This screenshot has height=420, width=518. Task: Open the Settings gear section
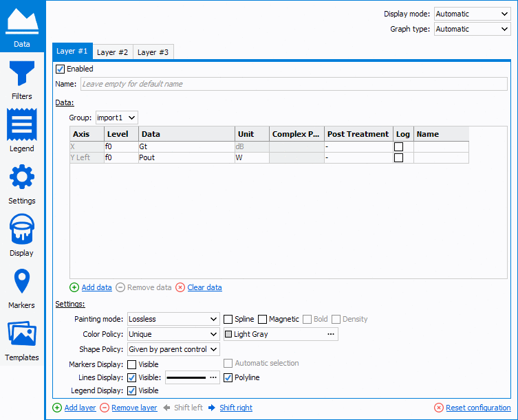click(x=22, y=184)
